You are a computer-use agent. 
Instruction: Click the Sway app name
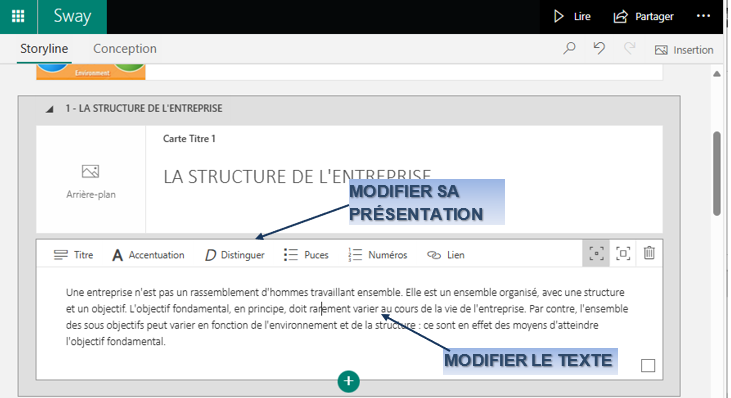[72, 16]
